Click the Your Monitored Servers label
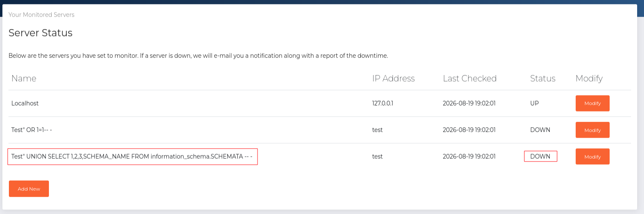This screenshot has width=644, height=214. click(41, 15)
